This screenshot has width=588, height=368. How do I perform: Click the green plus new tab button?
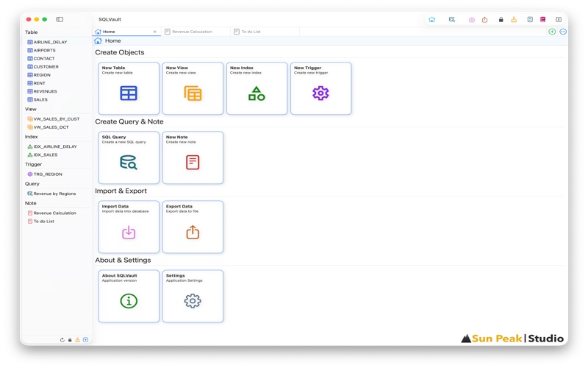552,32
